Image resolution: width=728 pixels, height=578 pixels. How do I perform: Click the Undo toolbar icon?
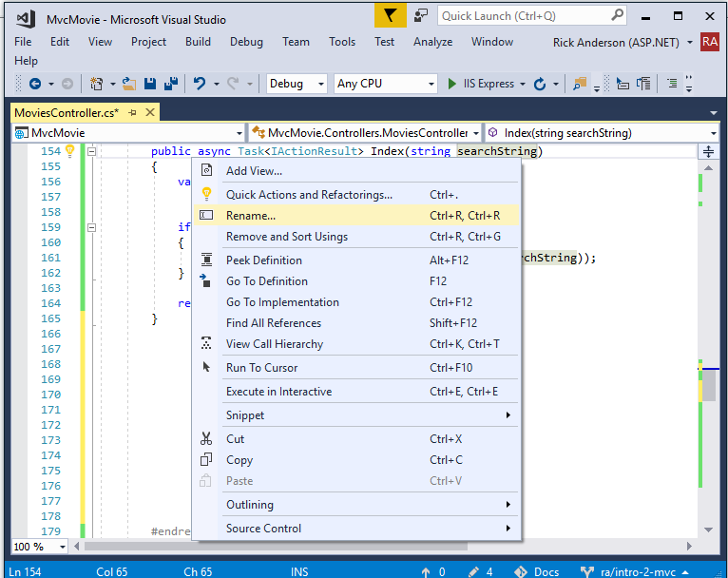[200, 84]
